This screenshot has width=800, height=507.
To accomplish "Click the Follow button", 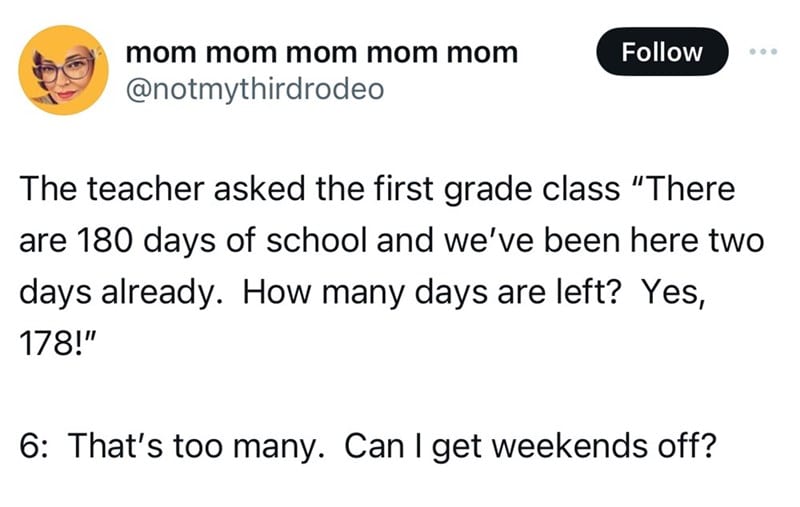I will point(662,52).
